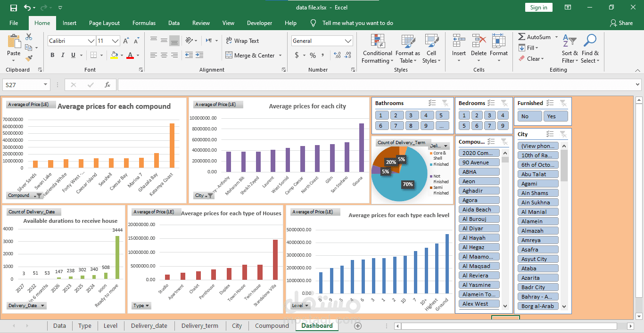Select bathrooms value 5 in slicer
The image size is (644, 333).
(x=442, y=115)
